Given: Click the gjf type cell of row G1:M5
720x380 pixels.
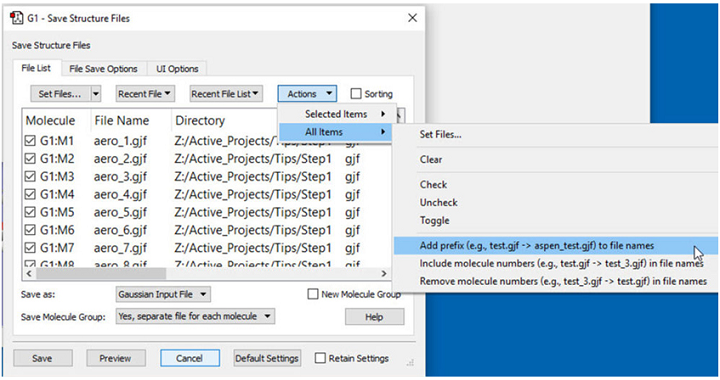Looking at the screenshot, I should [x=352, y=212].
